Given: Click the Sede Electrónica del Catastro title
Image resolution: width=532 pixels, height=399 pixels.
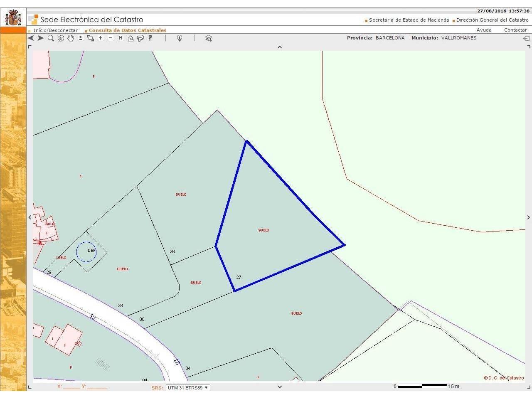Looking at the screenshot, I should coord(92,20).
